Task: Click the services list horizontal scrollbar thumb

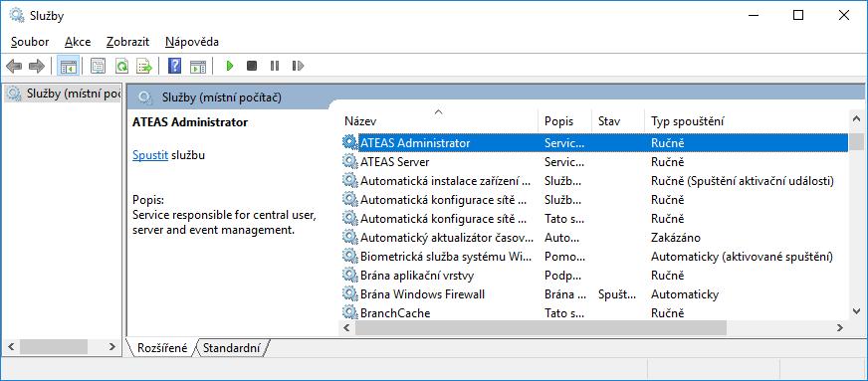Action: pyautogui.click(x=541, y=327)
